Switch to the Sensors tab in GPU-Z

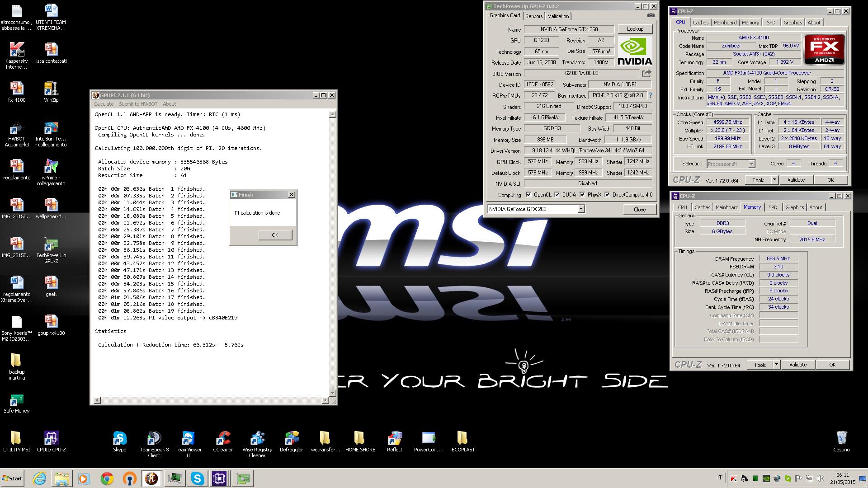[534, 16]
